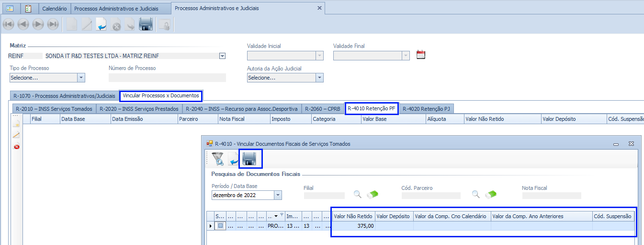Open the grid view icon tab
644x245 pixels.
(10, 9)
